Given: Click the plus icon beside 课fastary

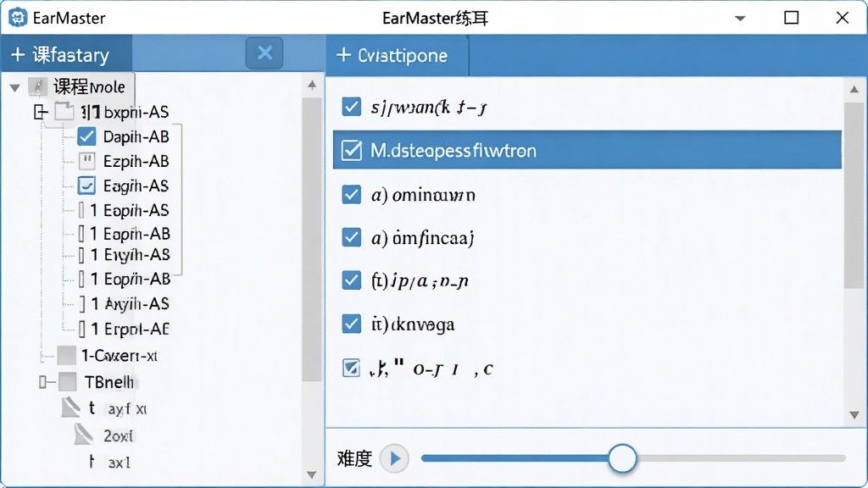Looking at the screenshot, I should pyautogui.click(x=18, y=55).
